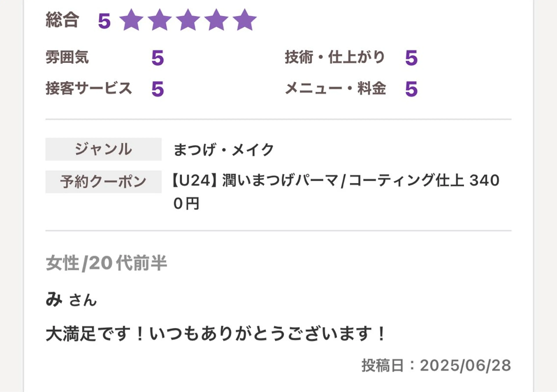The image size is (557, 392).
Task: Click the 総合 overall score number 5
Action: pos(104,21)
